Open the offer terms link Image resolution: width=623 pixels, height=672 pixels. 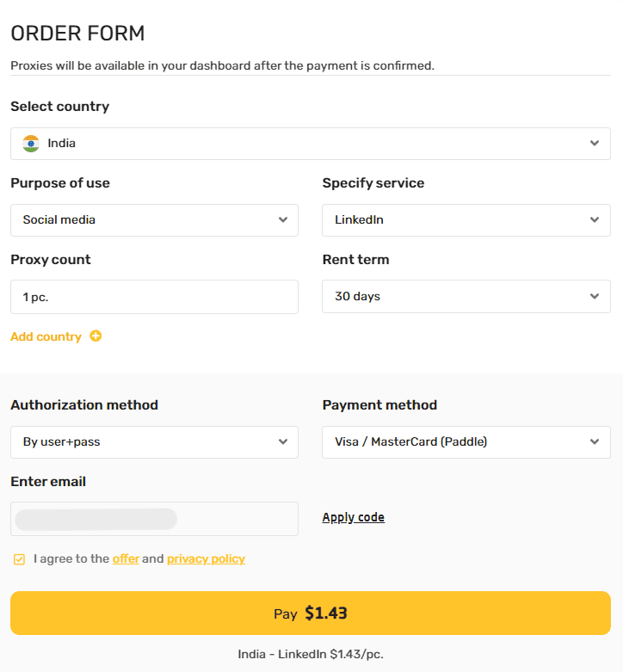click(x=126, y=559)
